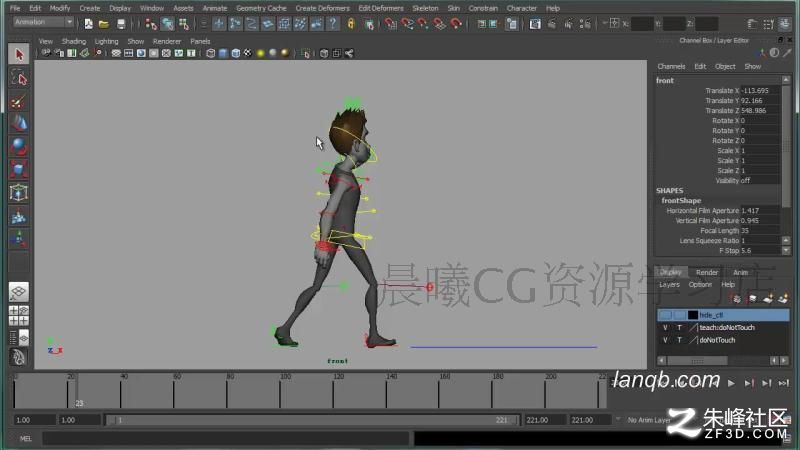This screenshot has width=800, height=450.
Task: Click the question-mark selection mask icon
Action: pyautogui.click(x=333, y=23)
